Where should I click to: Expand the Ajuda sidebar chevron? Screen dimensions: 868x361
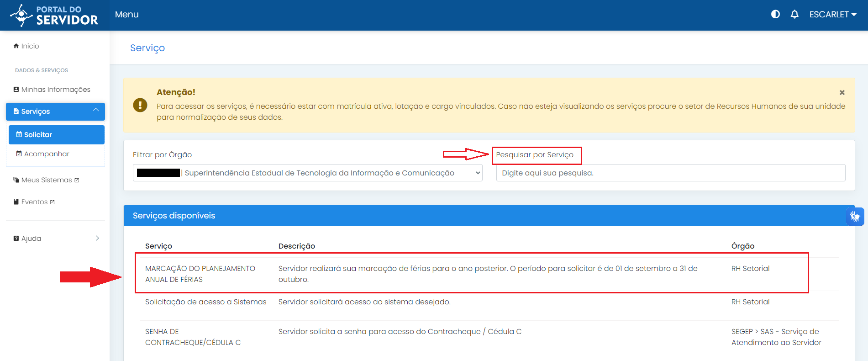click(x=97, y=238)
